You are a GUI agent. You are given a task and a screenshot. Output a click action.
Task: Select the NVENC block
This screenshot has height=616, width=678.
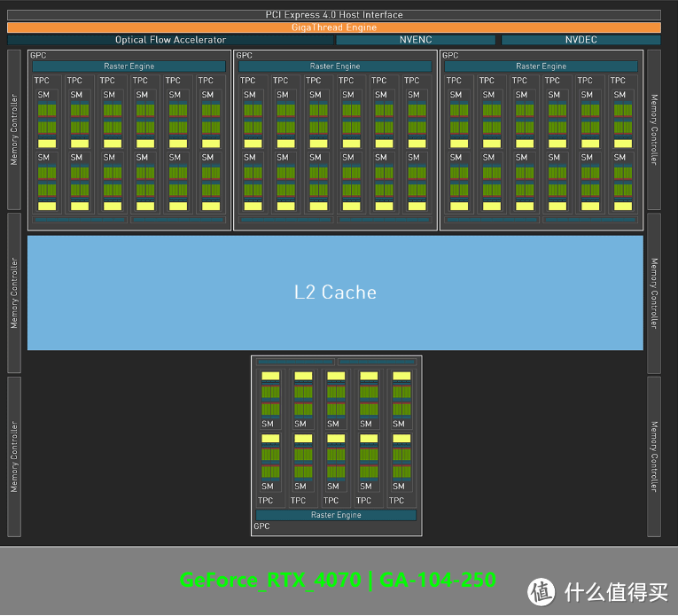pos(416,40)
